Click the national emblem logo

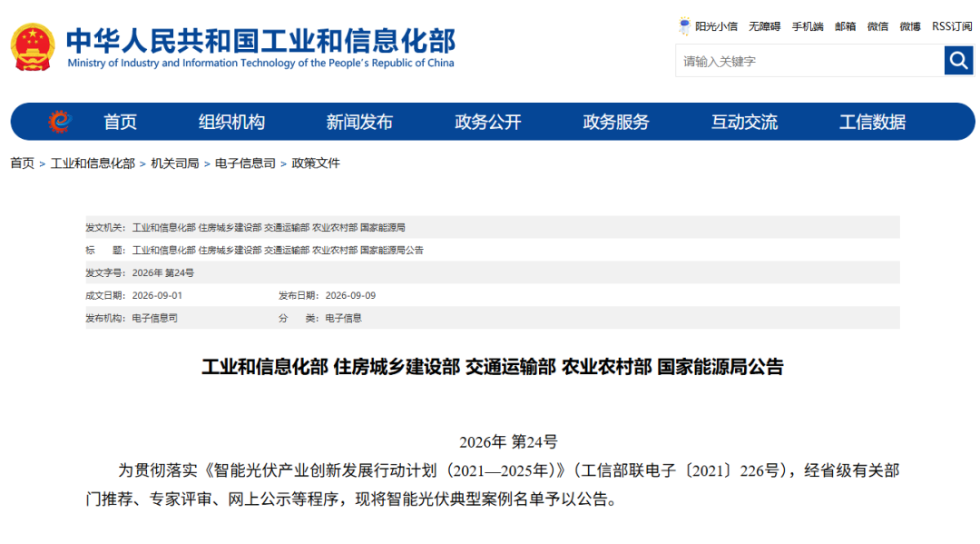[x=33, y=47]
